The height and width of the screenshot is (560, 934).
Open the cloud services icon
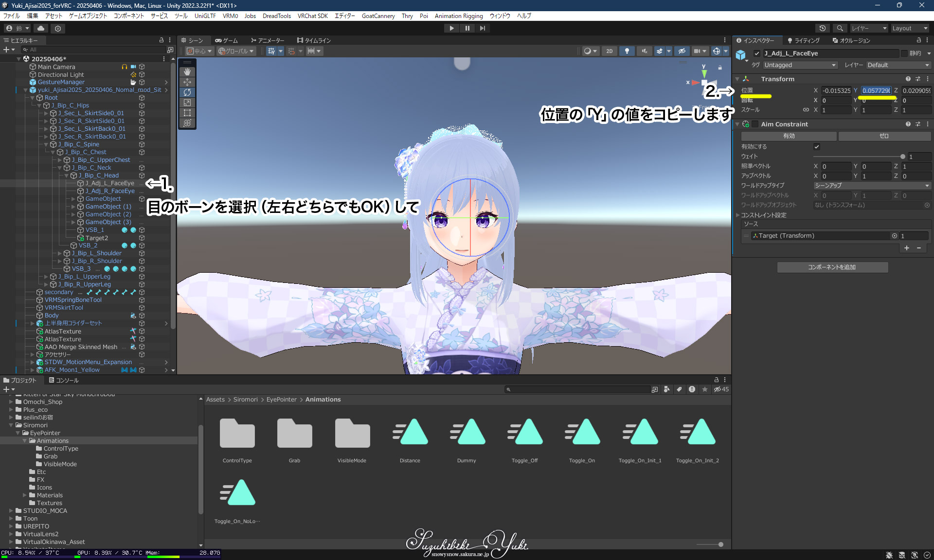pos(41,28)
